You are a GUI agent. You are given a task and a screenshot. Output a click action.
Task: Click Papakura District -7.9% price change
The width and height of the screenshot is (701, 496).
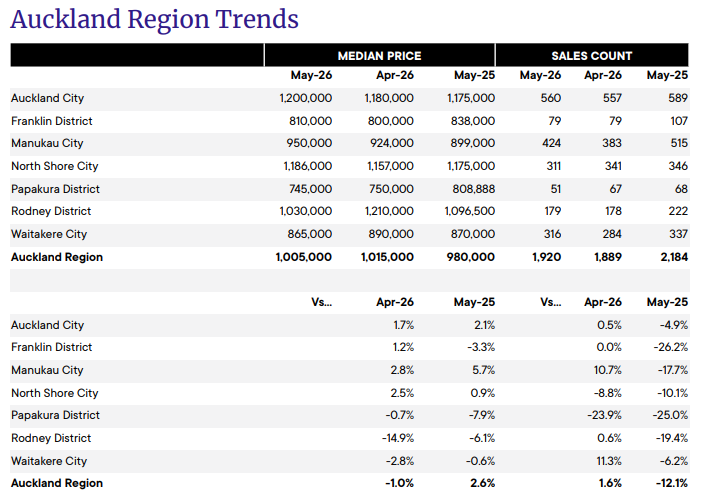482,415
